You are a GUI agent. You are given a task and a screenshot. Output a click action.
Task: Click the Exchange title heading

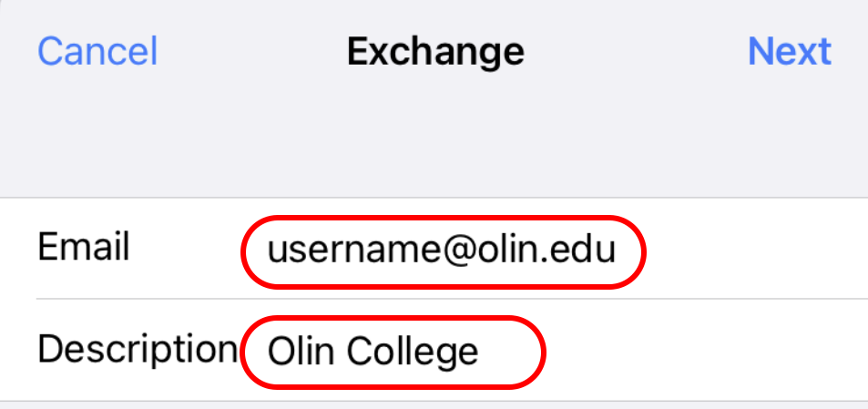[434, 51]
